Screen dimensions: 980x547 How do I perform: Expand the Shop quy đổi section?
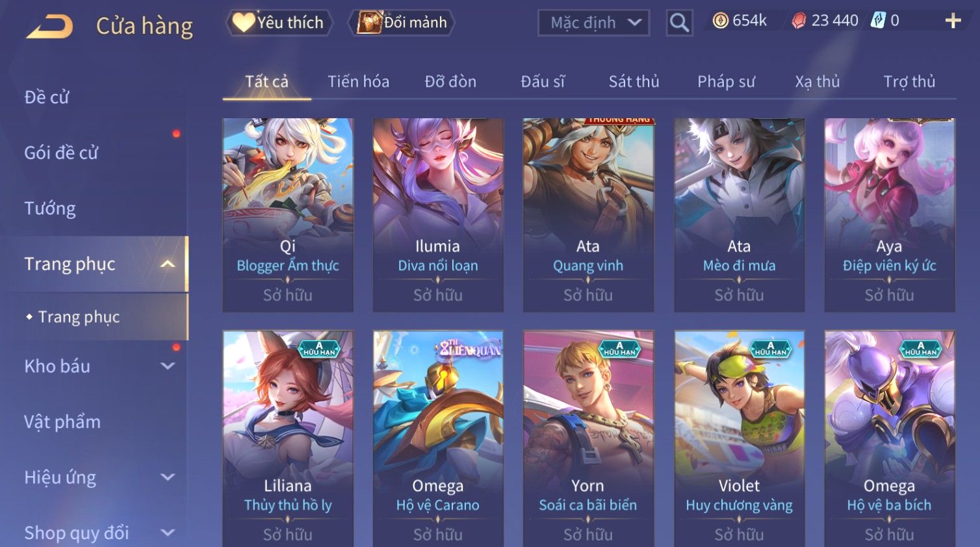tap(168, 533)
